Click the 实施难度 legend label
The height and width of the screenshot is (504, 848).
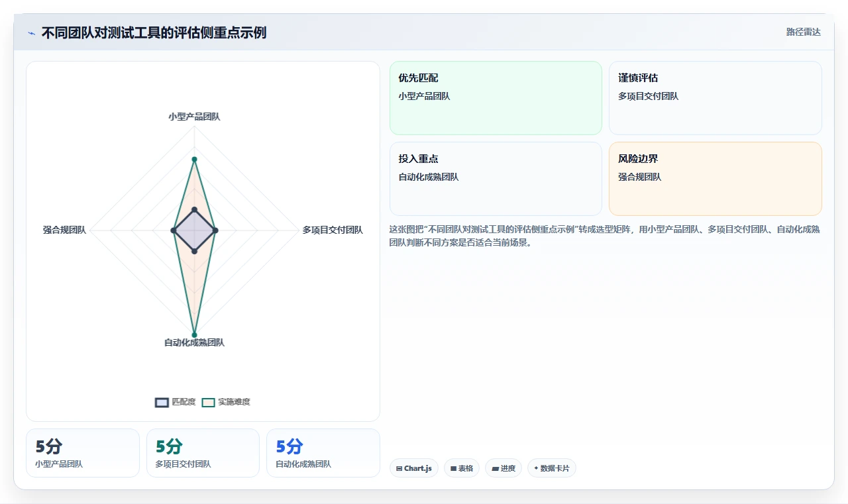coord(234,402)
